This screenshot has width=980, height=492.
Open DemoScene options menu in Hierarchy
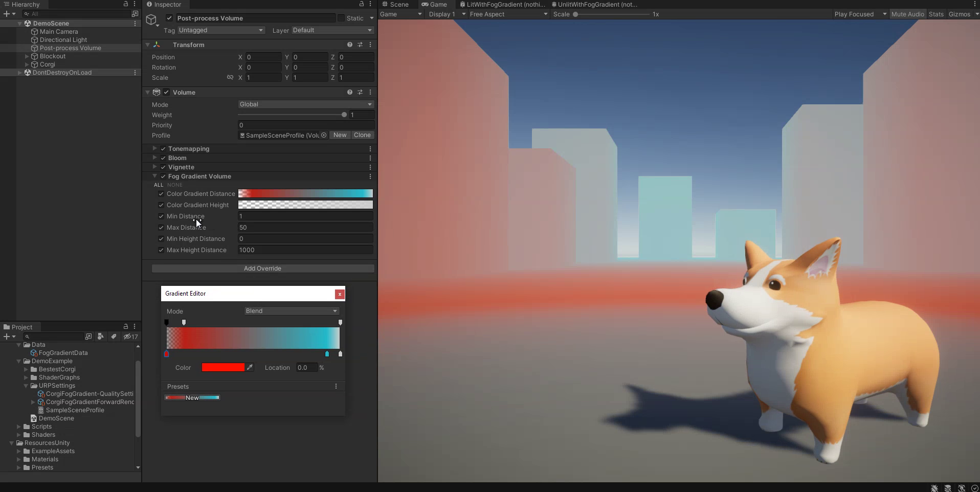tap(135, 24)
